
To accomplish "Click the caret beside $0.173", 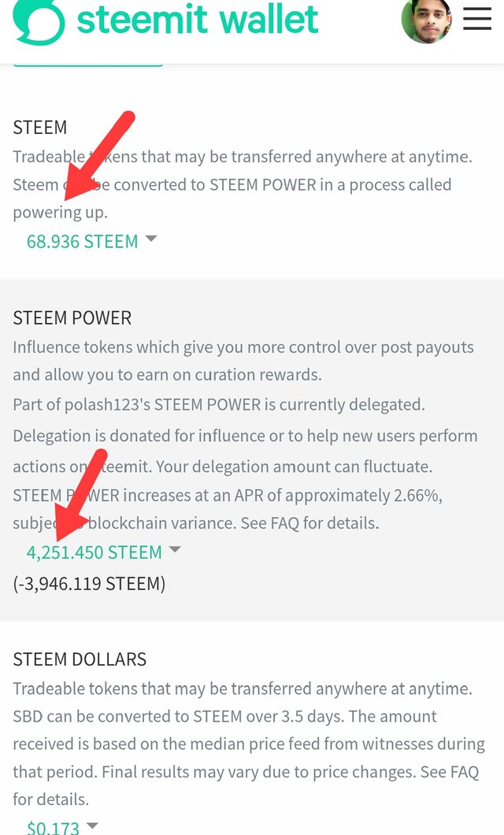I will 92,826.
